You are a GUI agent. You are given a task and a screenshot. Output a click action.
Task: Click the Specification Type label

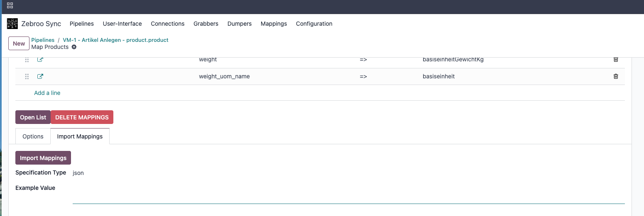coord(41,172)
